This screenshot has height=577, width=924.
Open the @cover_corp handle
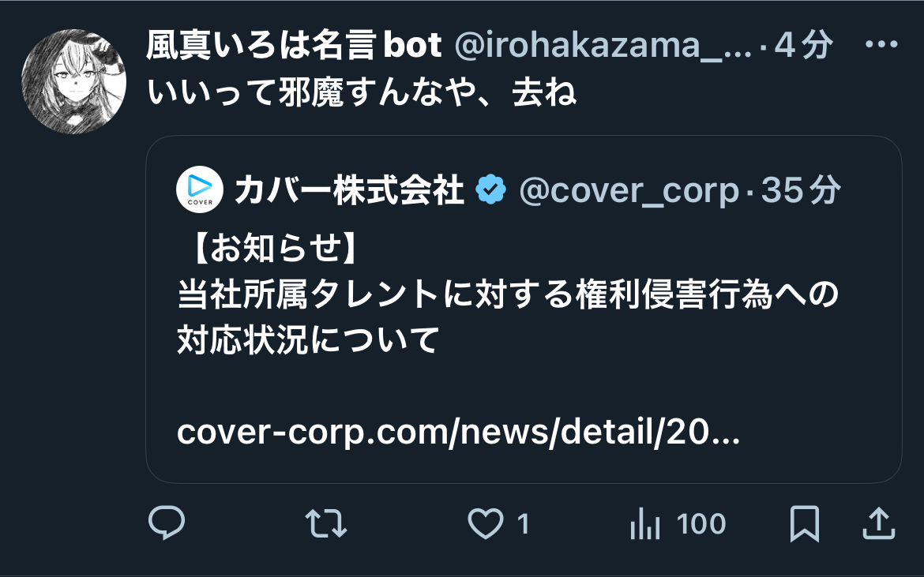tap(629, 191)
